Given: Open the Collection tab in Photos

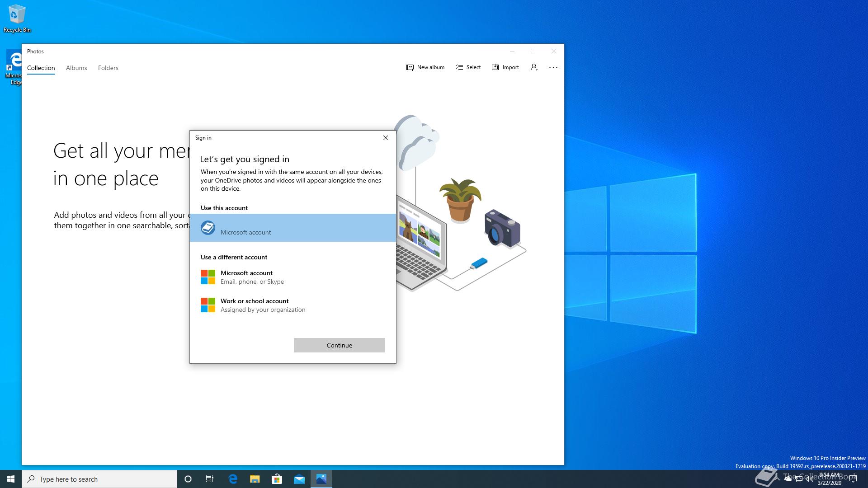Looking at the screenshot, I should point(41,68).
